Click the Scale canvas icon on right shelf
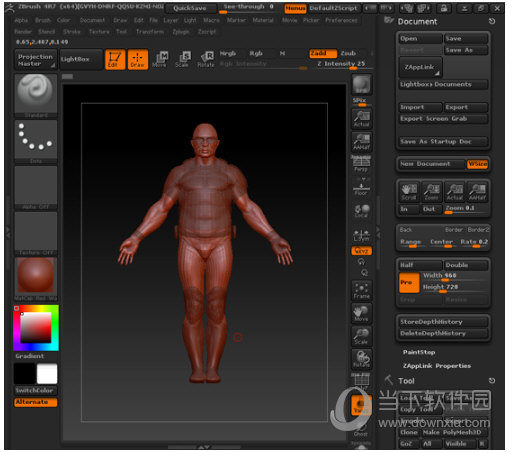The height and width of the screenshot is (452, 515). (x=362, y=336)
